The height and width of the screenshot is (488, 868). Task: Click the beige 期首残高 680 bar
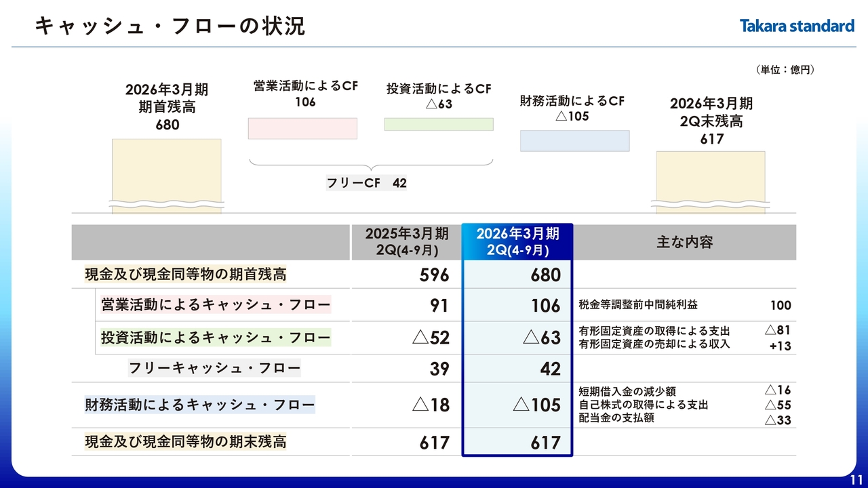[166, 173]
